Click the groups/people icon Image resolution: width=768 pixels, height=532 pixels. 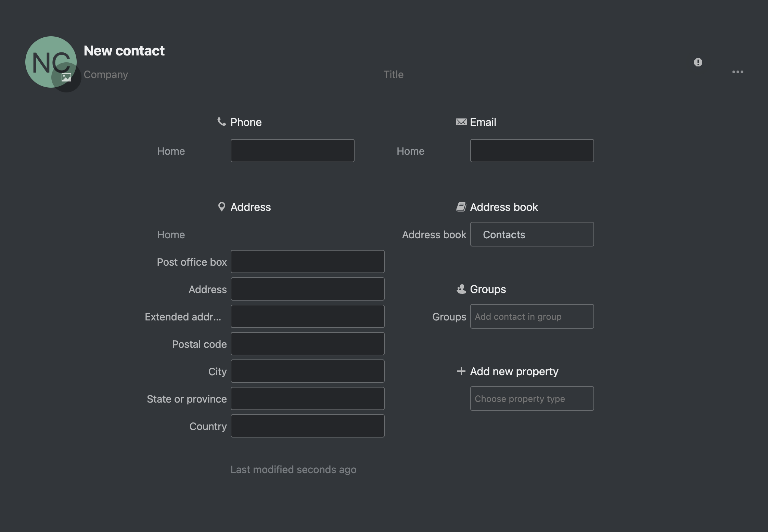(460, 289)
